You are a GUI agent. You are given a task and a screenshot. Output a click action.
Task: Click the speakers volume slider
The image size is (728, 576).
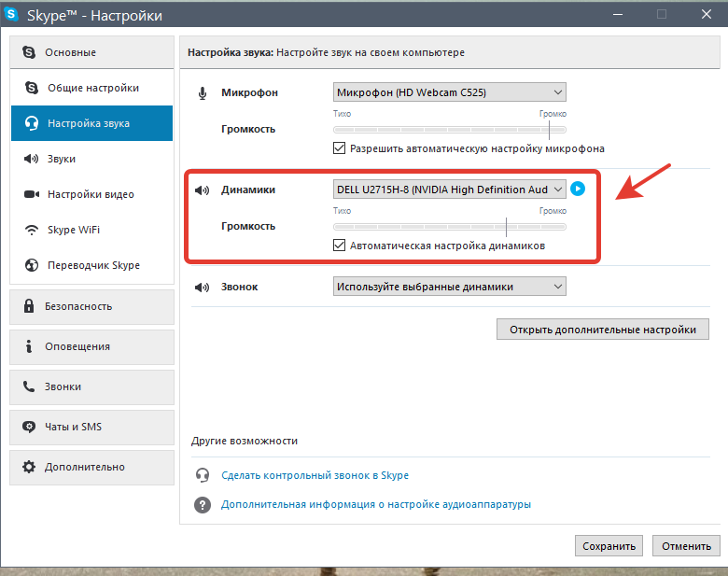(450, 227)
